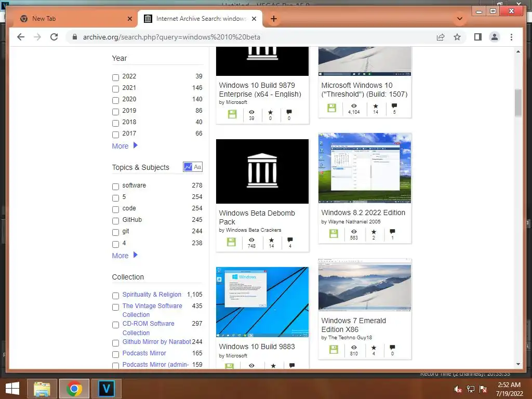Click views eye icon on Windows 8.2 2022 Edition

[354, 231]
